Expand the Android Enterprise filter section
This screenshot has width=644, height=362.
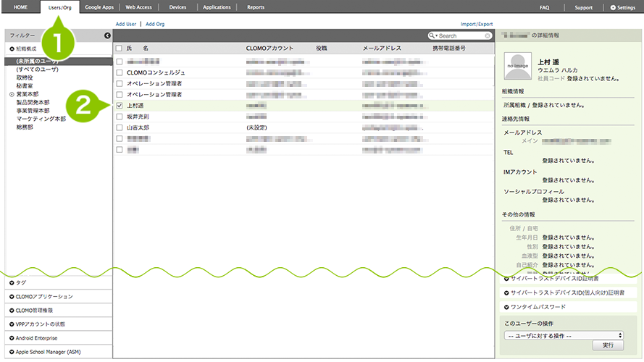pos(12,338)
